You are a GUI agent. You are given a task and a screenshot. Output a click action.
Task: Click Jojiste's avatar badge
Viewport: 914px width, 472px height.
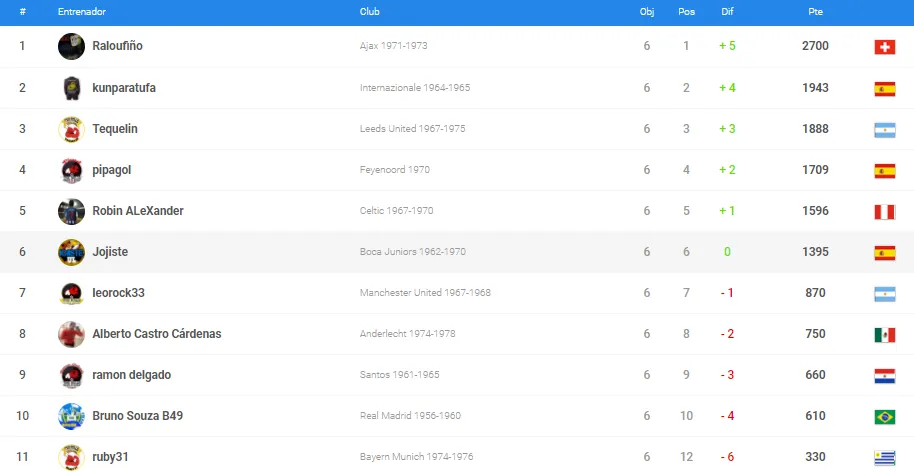point(71,252)
